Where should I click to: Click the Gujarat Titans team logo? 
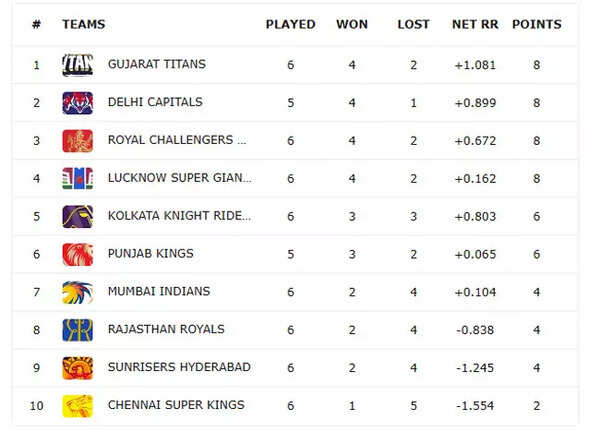click(77, 65)
